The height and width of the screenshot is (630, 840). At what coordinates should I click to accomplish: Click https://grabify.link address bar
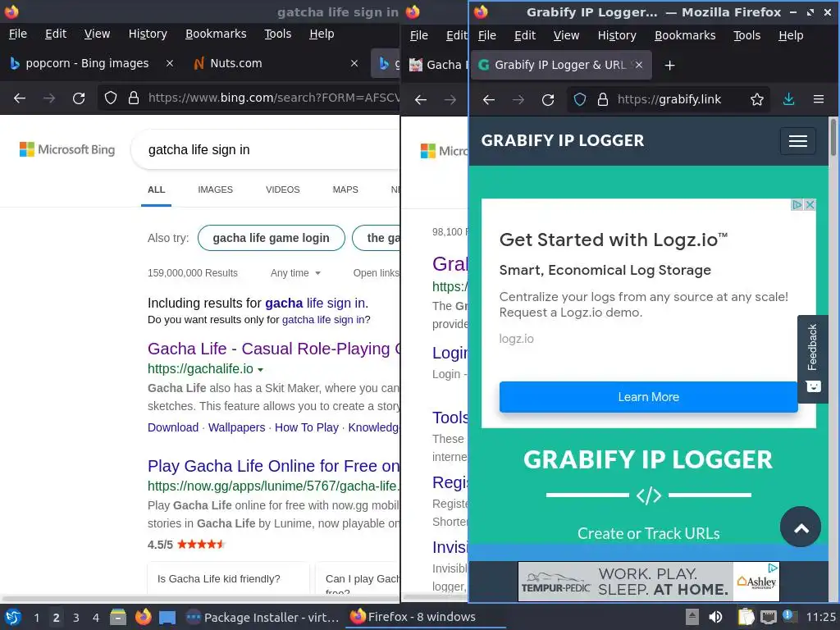coord(669,99)
